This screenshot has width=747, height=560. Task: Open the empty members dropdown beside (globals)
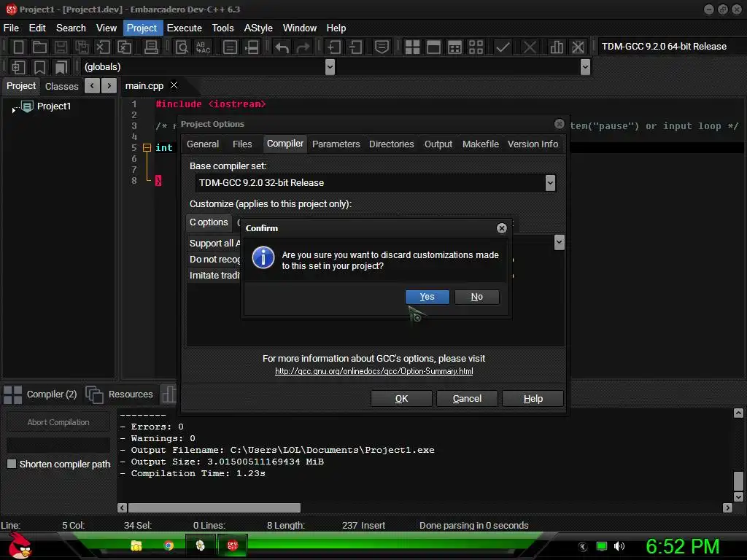coord(586,66)
